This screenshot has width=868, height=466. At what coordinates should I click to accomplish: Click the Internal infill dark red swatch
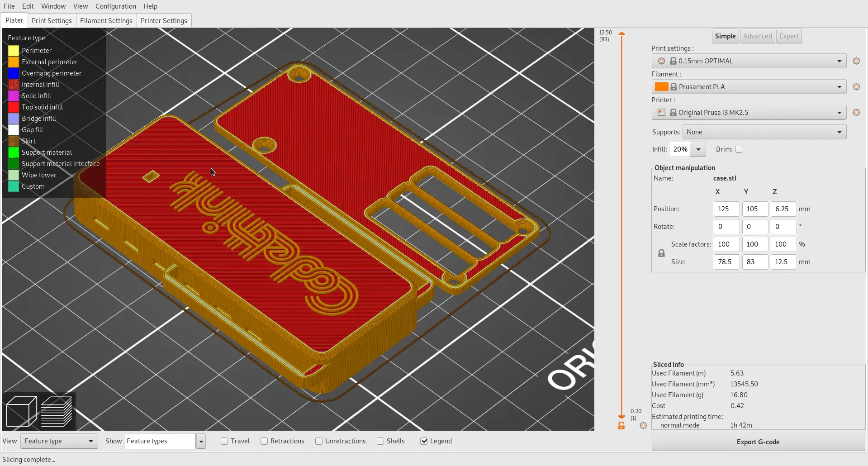point(14,85)
